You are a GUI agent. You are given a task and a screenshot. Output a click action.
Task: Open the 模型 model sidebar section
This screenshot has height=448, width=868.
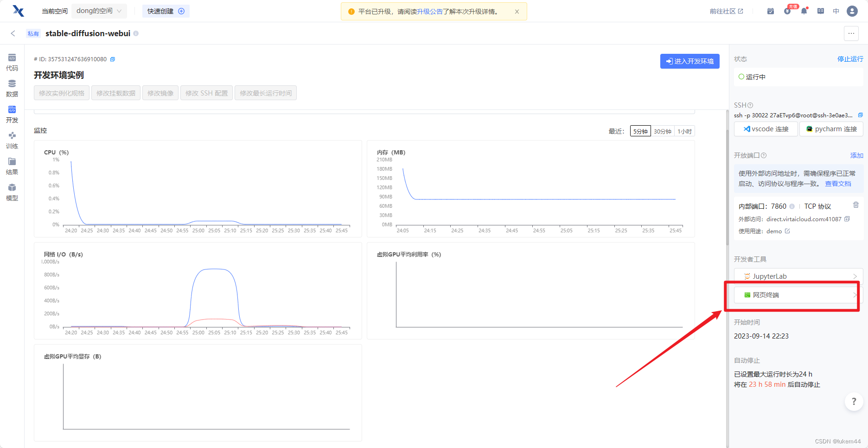(12, 192)
